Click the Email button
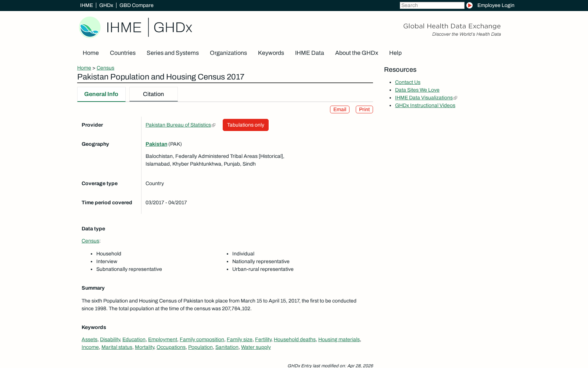 coord(340,110)
